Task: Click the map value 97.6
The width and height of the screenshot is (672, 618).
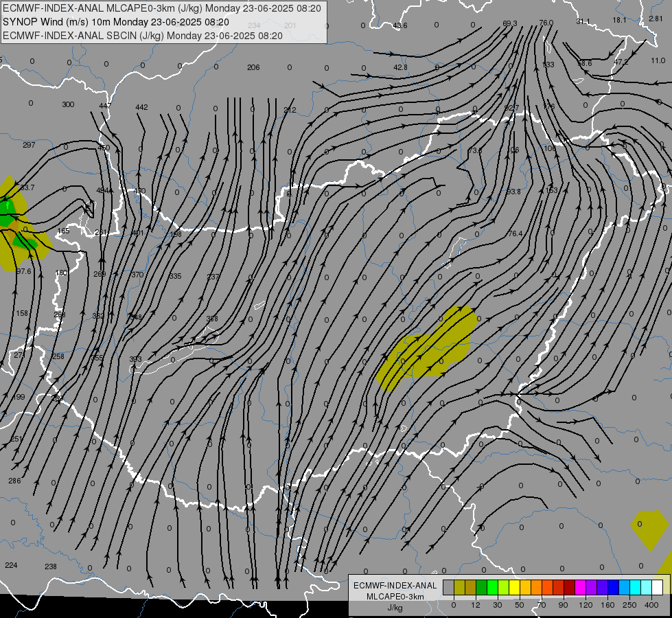Action: tap(24, 271)
